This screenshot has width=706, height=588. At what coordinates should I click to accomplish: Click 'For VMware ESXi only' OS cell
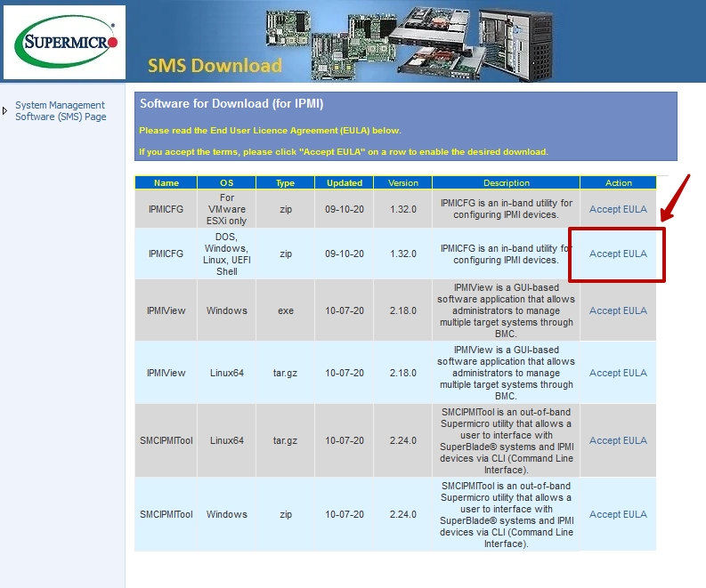[226, 209]
